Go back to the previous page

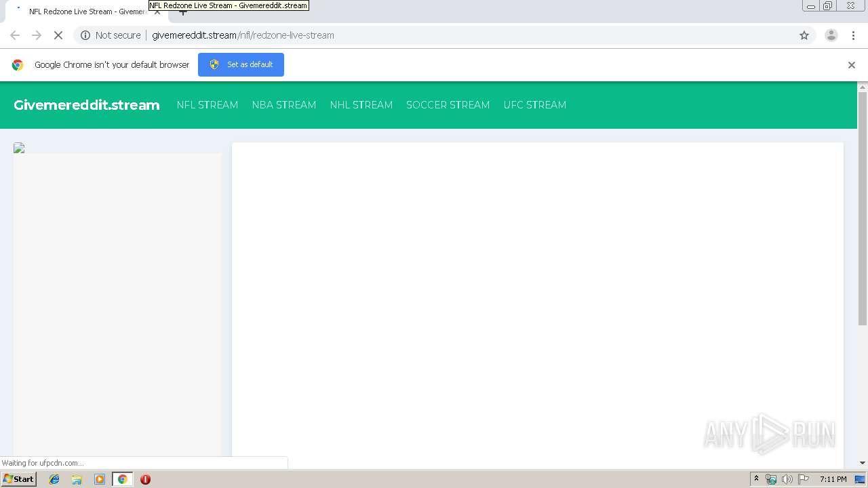[x=15, y=35]
